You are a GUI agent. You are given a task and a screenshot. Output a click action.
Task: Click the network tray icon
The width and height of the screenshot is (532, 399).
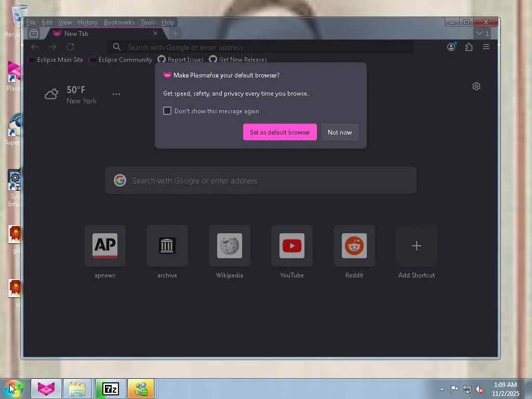click(x=467, y=390)
